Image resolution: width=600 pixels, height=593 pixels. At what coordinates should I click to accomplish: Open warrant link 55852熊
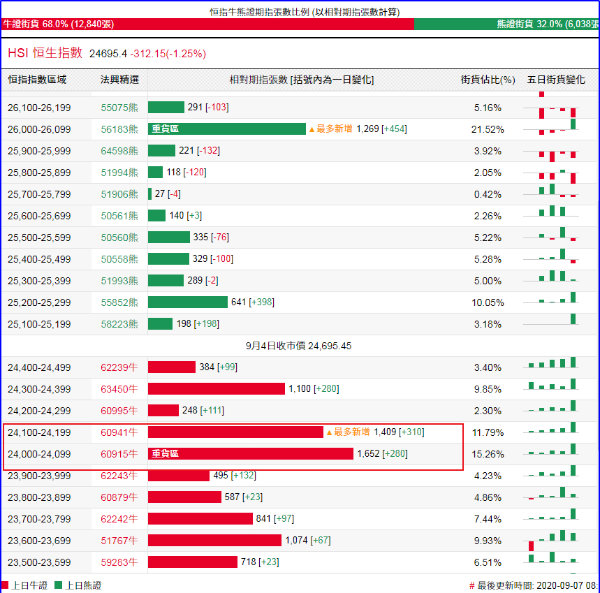(119, 303)
